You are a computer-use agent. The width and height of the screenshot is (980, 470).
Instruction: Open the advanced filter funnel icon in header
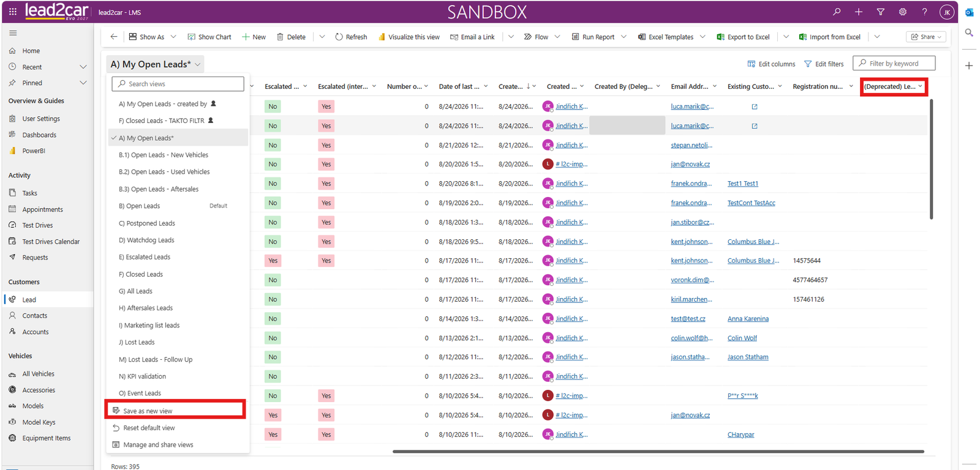tap(881, 12)
